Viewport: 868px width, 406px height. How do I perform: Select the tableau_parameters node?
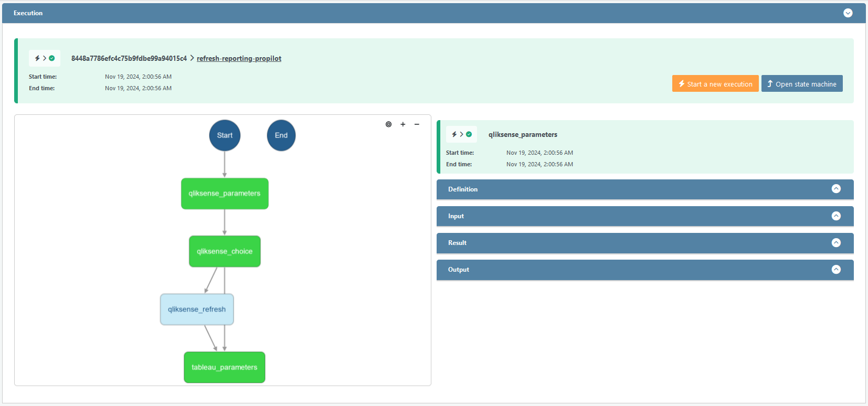point(225,367)
